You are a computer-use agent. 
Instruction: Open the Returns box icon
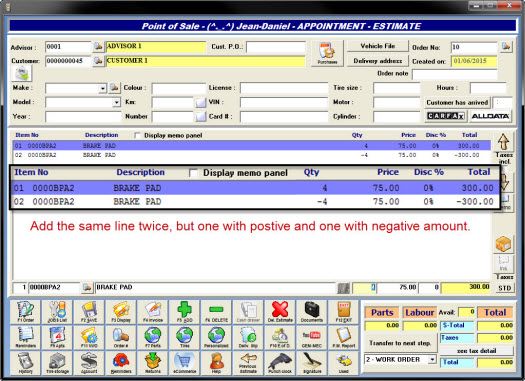click(x=153, y=363)
